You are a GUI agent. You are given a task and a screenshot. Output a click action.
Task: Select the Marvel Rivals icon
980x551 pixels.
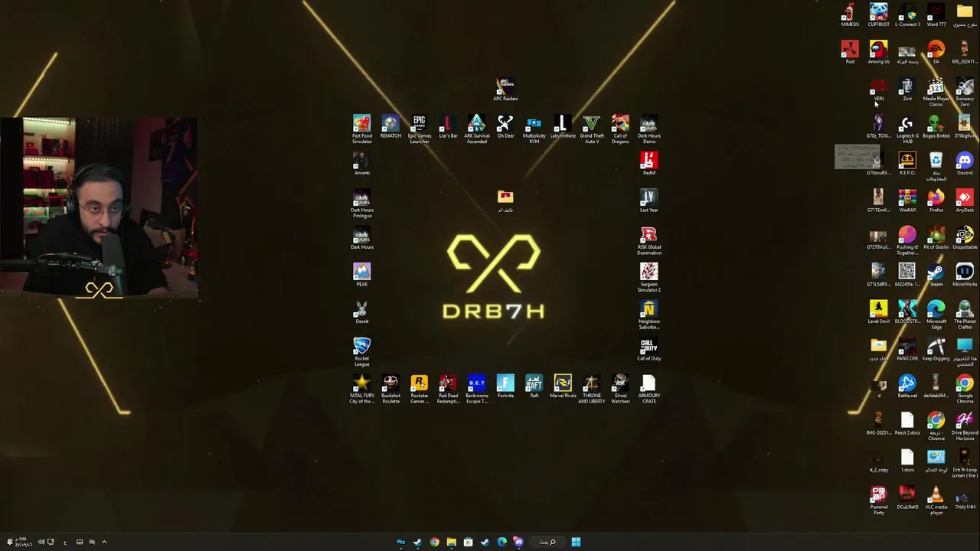click(563, 387)
